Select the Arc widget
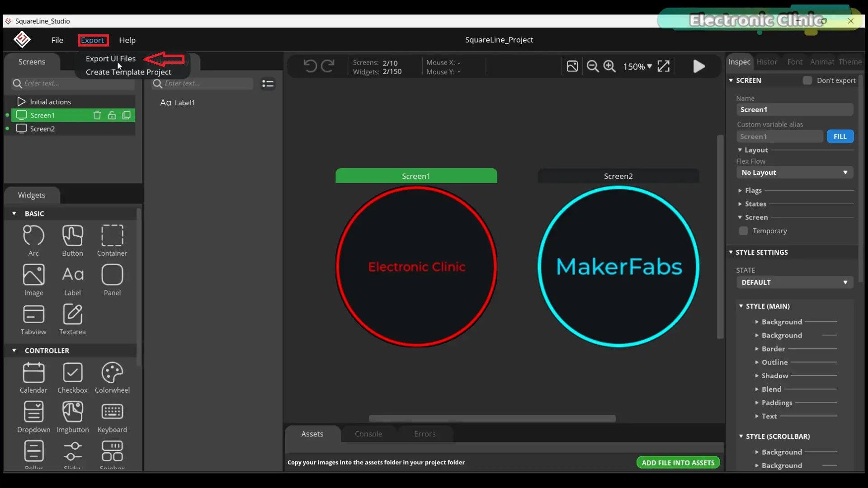This screenshot has width=868, height=488. [33, 241]
